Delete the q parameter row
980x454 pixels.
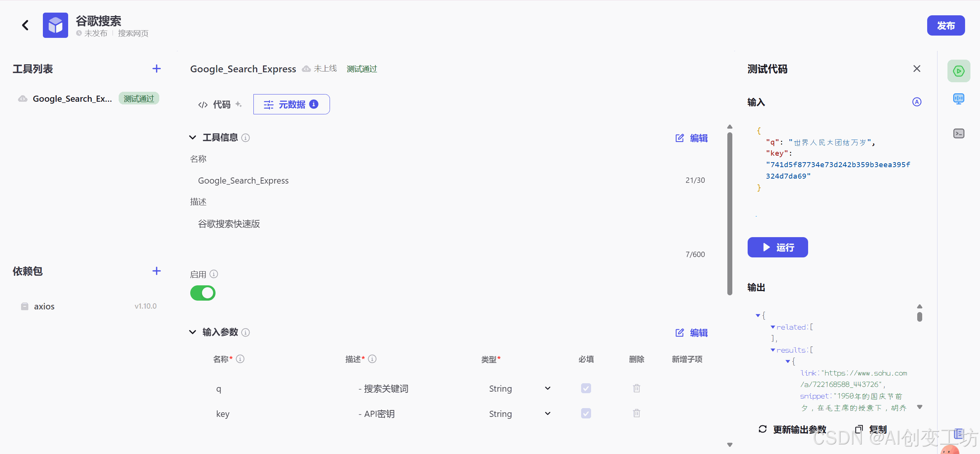tap(636, 388)
